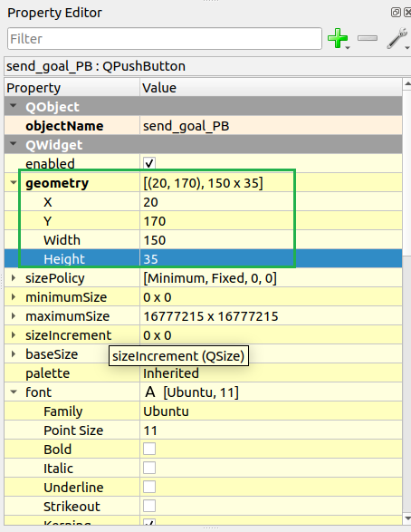The height and width of the screenshot is (532, 411).
Task: Collapse the font property group
Action: (x=14, y=392)
